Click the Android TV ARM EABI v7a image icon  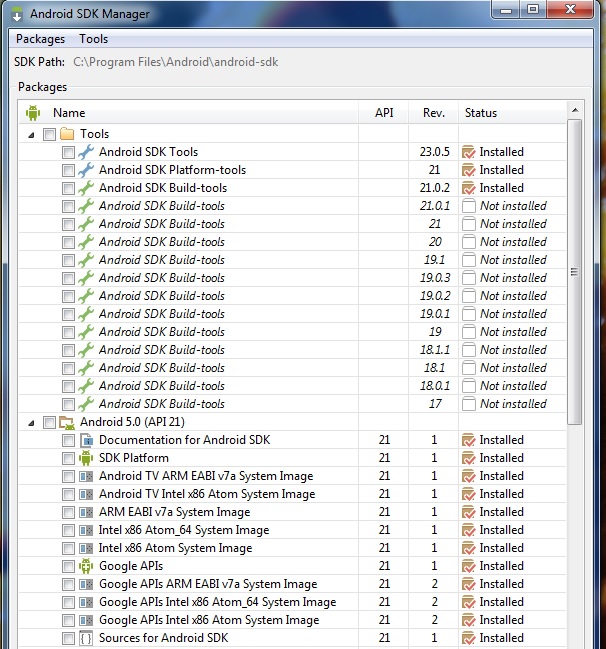coord(85,476)
